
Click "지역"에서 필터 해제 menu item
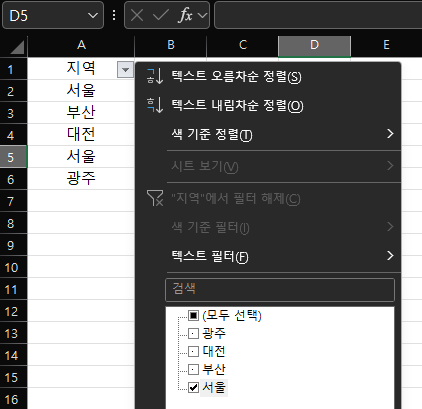point(268,198)
